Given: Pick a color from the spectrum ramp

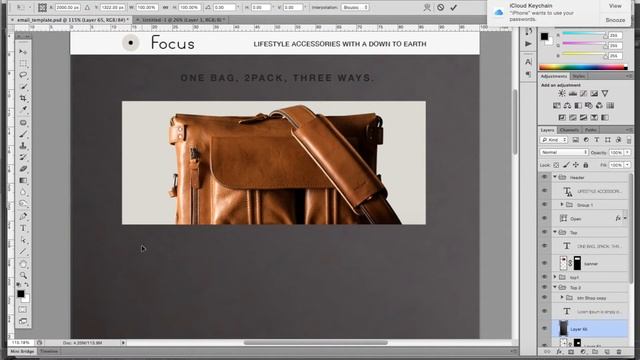Looking at the screenshot, I should coord(583,67).
